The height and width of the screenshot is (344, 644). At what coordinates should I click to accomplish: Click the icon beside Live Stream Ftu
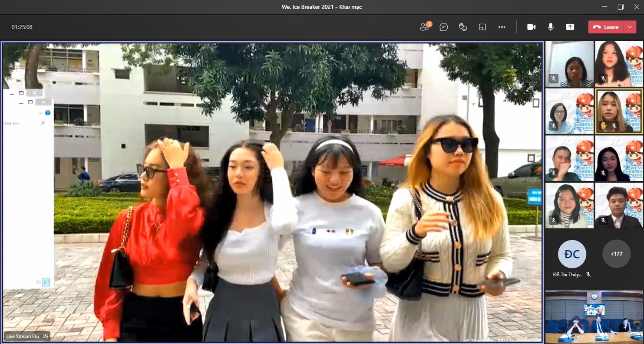(46, 336)
